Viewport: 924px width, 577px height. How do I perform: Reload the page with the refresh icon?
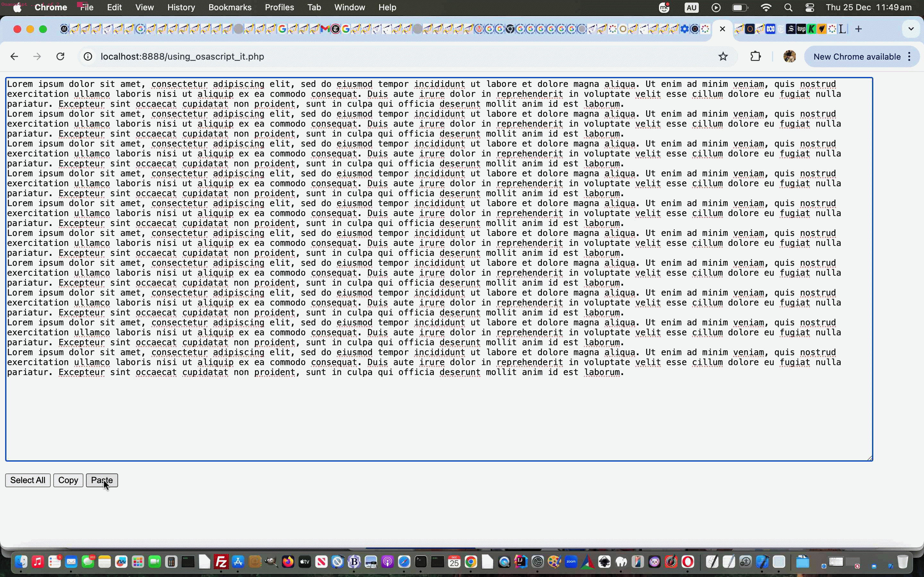click(60, 56)
